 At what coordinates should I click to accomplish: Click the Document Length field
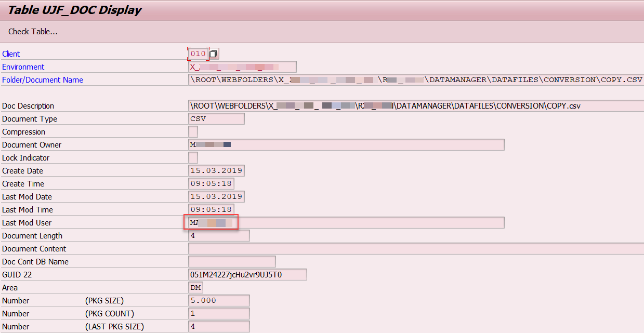tap(219, 235)
